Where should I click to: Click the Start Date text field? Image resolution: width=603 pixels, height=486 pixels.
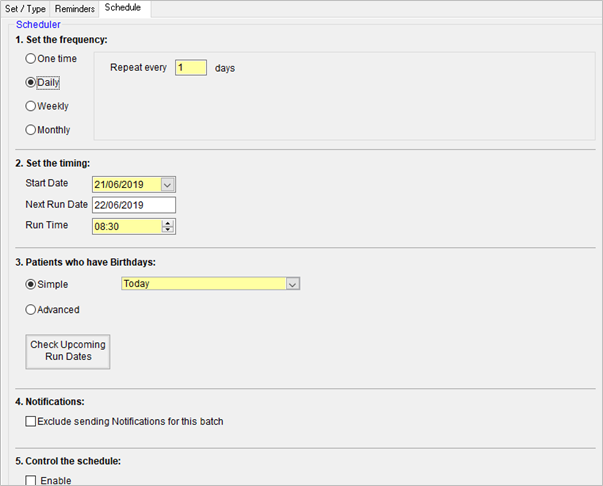pos(127,185)
